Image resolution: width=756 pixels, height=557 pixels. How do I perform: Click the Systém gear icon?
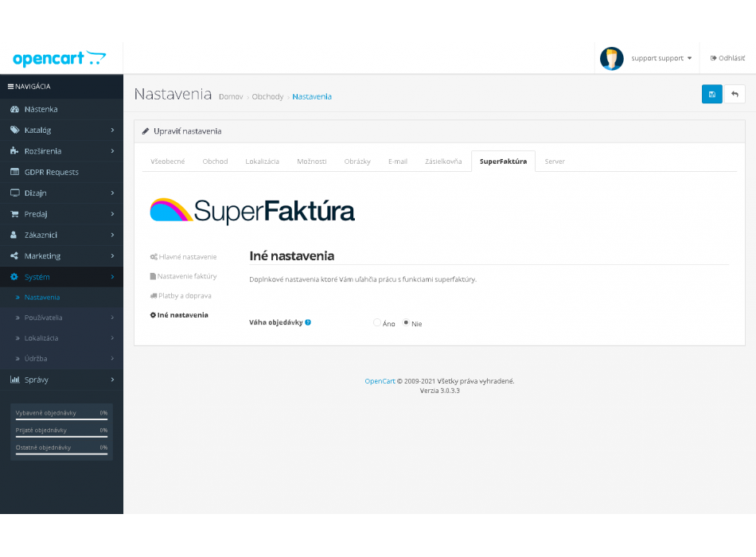[x=14, y=277]
